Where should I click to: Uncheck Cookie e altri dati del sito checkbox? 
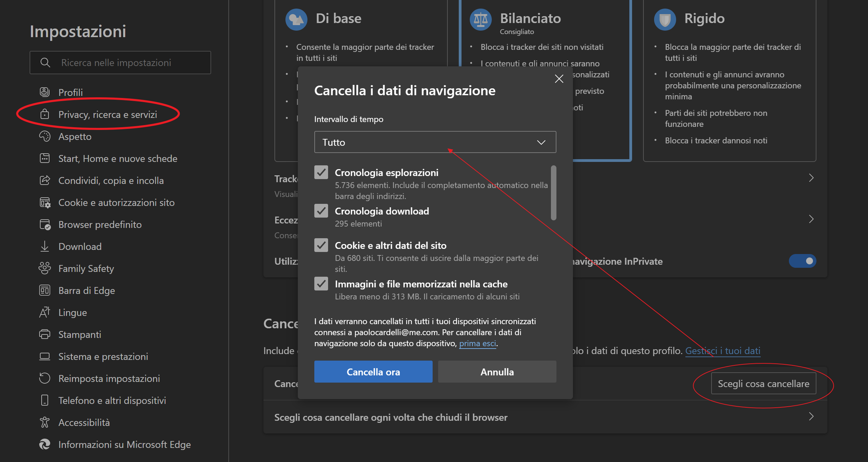pos(321,245)
